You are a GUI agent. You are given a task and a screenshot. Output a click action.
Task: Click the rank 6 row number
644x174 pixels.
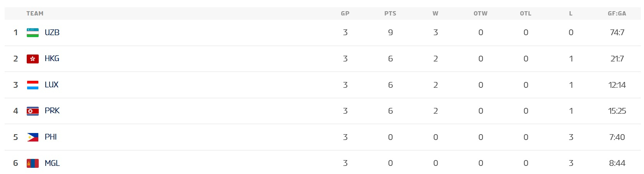[15, 163]
